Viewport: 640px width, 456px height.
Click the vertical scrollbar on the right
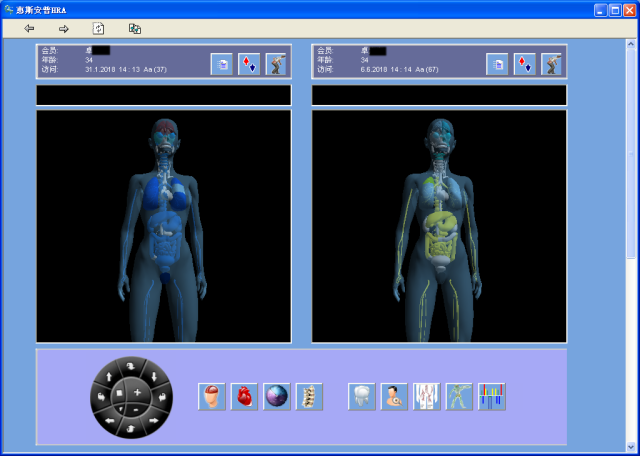point(631,200)
